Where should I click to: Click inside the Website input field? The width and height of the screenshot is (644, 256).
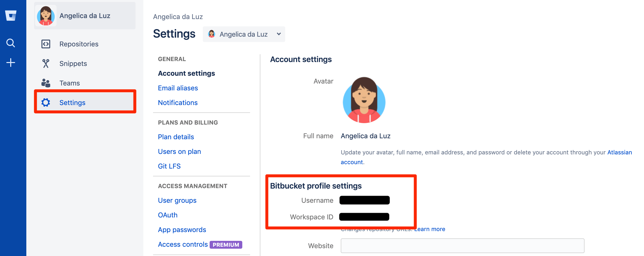click(462, 246)
